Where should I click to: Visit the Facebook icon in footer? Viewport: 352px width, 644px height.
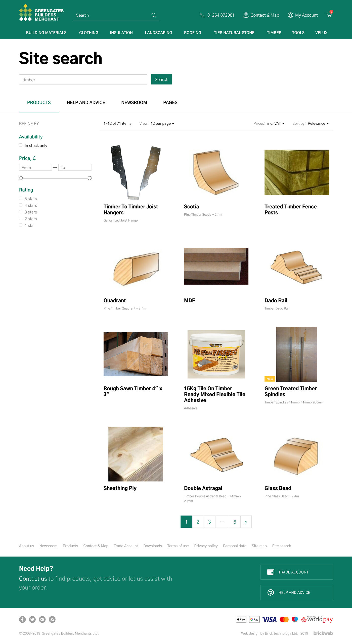tap(22, 619)
